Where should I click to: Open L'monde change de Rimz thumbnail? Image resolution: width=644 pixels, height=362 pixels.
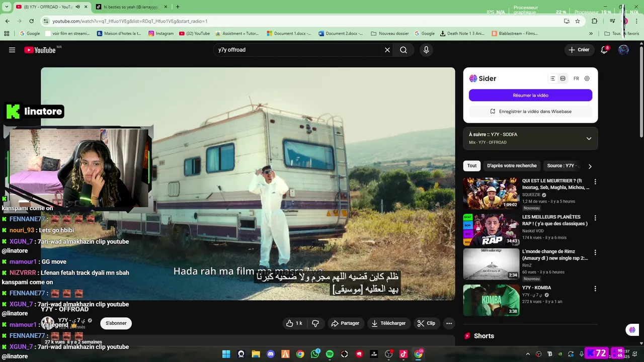click(x=491, y=264)
